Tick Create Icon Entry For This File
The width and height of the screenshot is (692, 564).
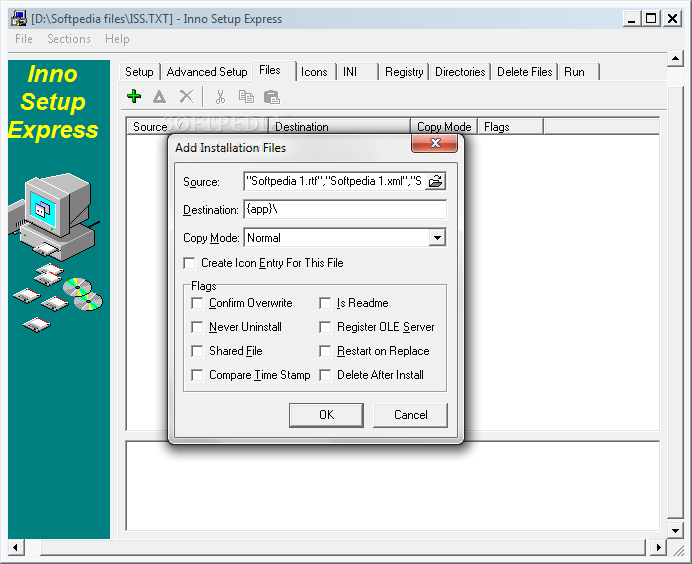[189, 263]
